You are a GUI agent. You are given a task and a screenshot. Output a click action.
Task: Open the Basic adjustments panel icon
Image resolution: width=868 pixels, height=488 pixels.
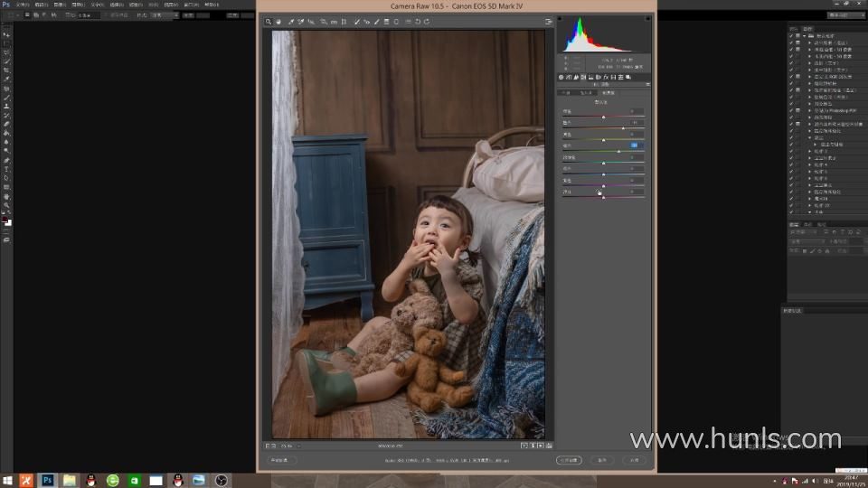click(561, 77)
